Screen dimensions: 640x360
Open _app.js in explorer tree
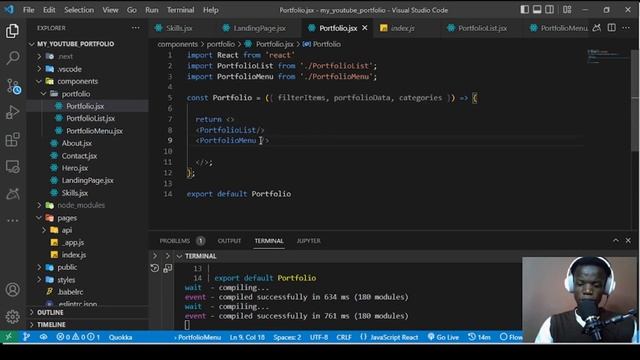click(x=73, y=242)
